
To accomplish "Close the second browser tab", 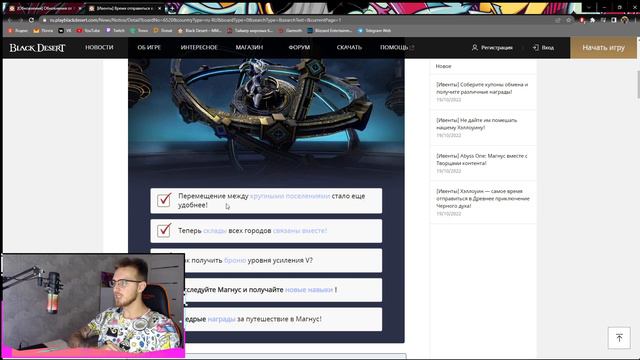I will tap(160, 8).
